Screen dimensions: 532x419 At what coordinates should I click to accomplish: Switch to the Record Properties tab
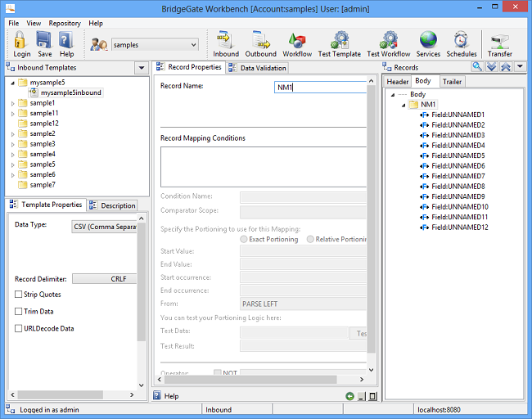188,67
